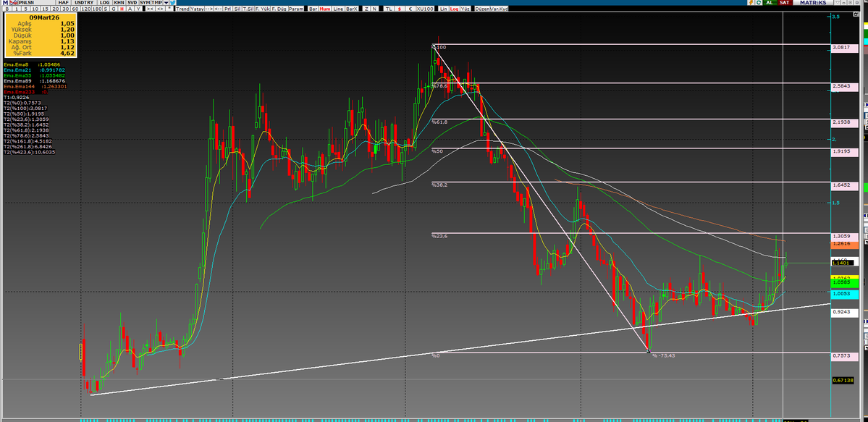The image size is (868, 422).
Task: Select euro € currency
Action: point(410,9)
